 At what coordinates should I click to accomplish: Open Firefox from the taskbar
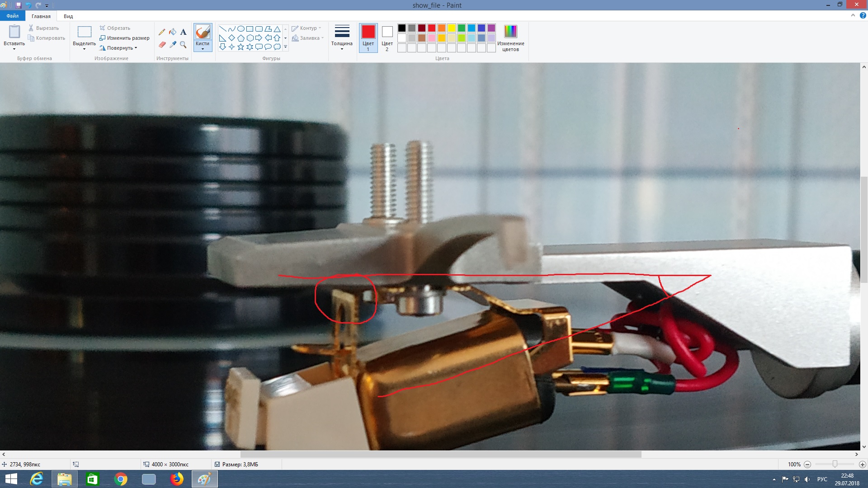tap(177, 479)
